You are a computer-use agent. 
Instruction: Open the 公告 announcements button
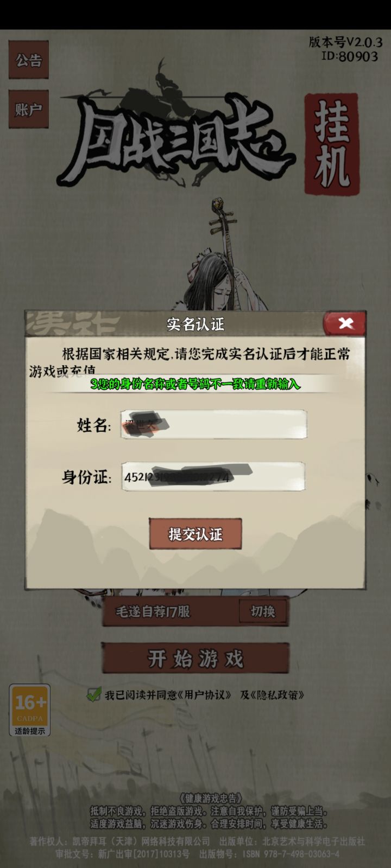tap(28, 59)
